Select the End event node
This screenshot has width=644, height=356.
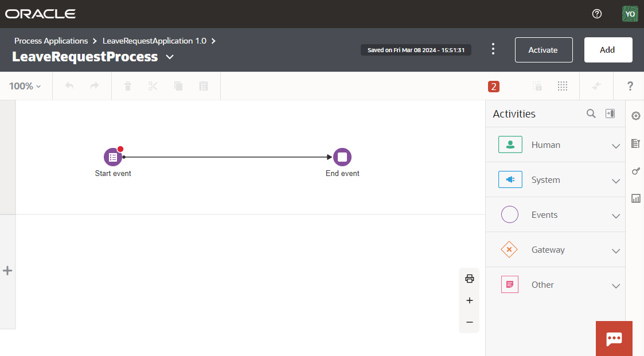342,157
